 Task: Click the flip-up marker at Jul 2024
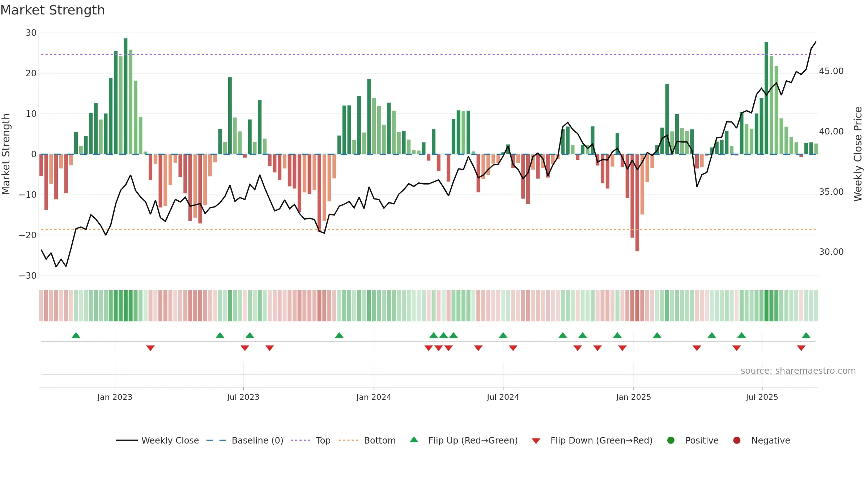pos(503,335)
